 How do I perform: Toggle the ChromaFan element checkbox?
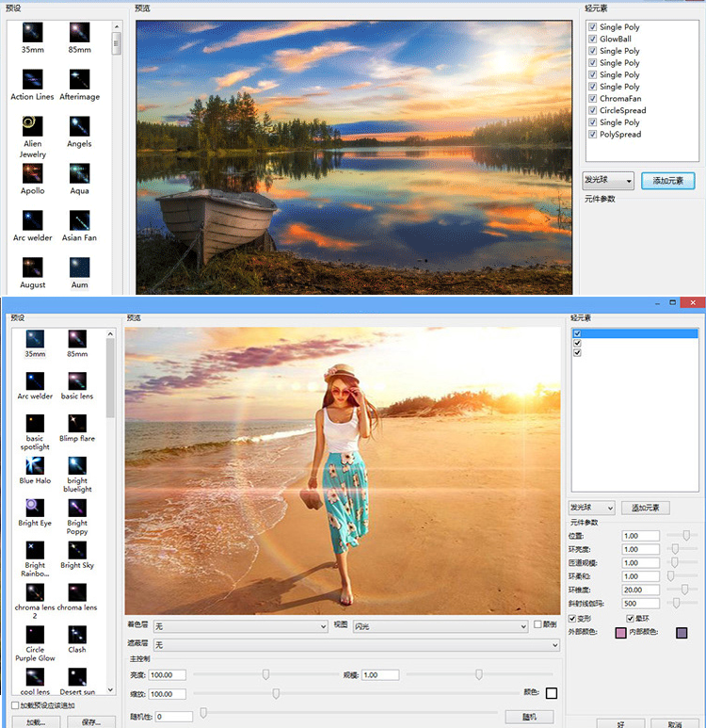[593, 99]
